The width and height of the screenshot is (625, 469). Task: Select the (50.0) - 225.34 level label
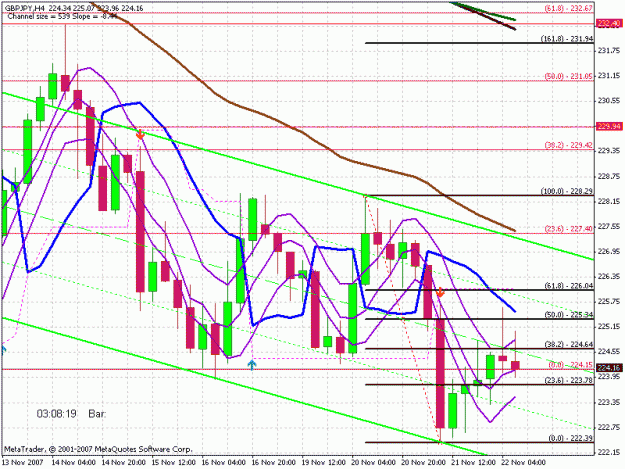coord(569,315)
